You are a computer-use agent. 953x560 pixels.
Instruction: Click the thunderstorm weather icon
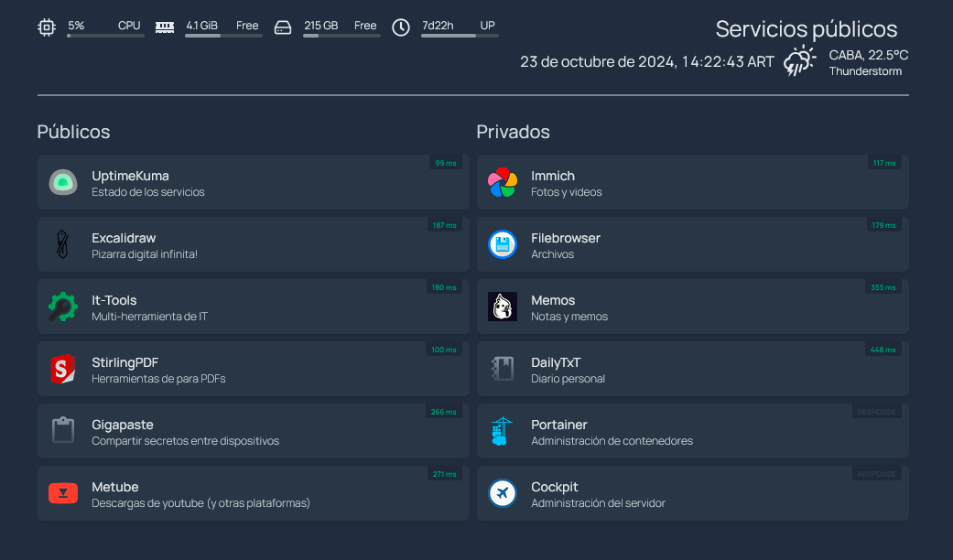(800, 61)
